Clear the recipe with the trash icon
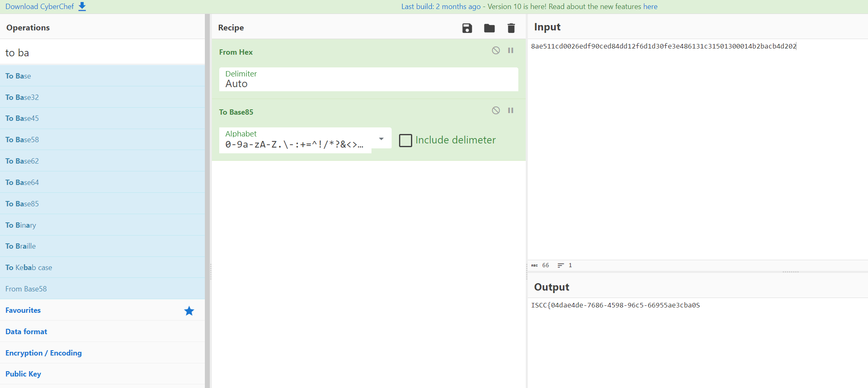This screenshot has height=388, width=868. coord(511,28)
